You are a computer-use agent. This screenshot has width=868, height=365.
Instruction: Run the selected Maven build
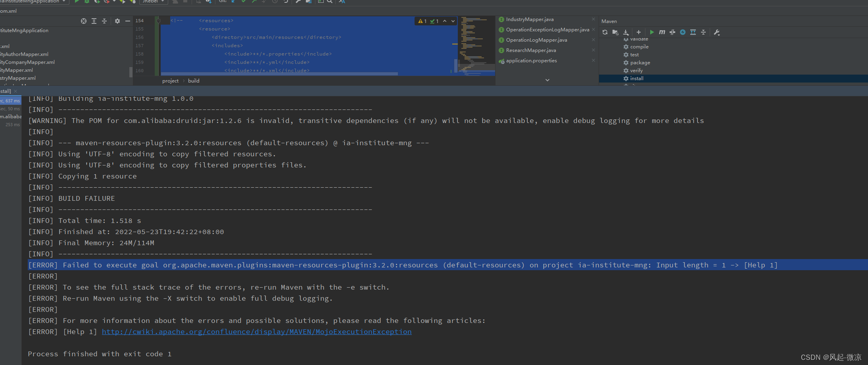[x=651, y=32]
